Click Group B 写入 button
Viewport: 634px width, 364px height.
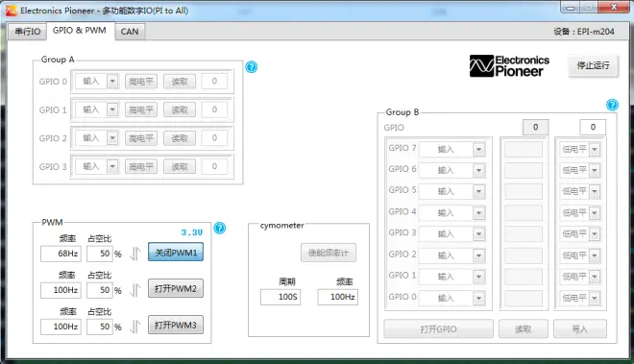coord(580,328)
